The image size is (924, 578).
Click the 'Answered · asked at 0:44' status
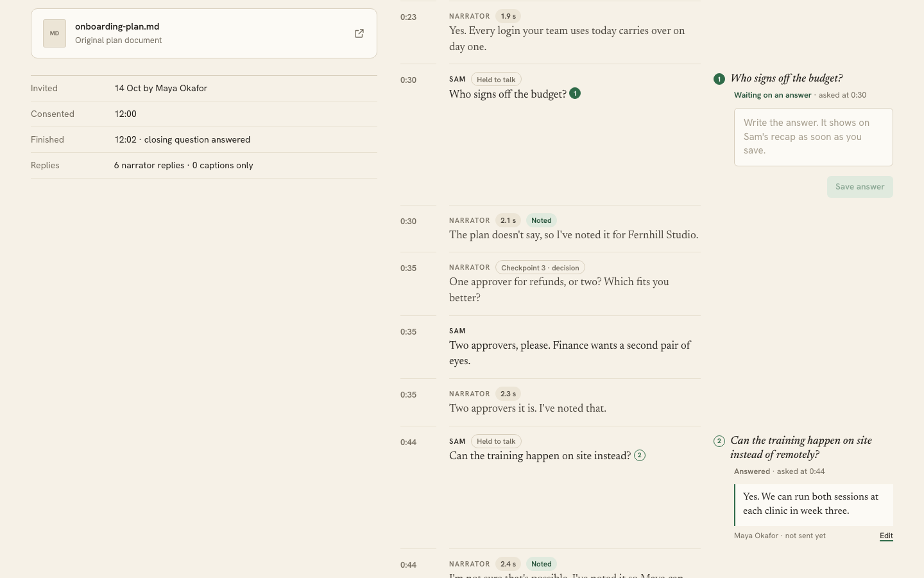coord(780,471)
